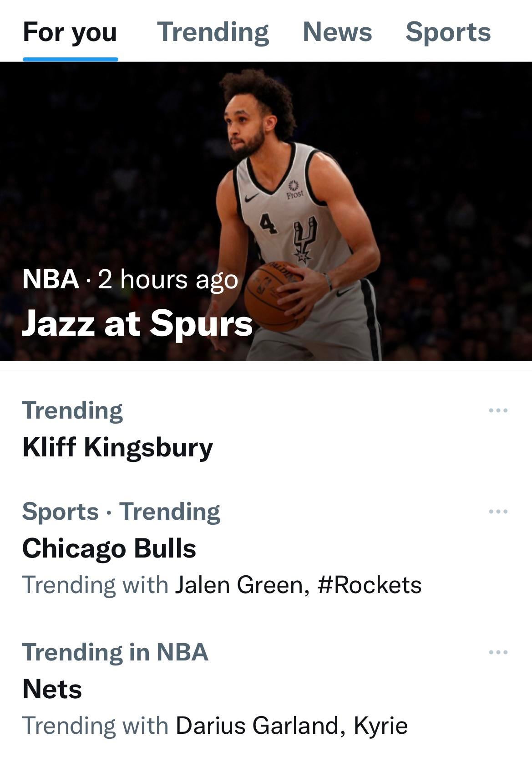View the Chicago Bulls trending topic
This screenshot has width=532, height=783.
(109, 548)
